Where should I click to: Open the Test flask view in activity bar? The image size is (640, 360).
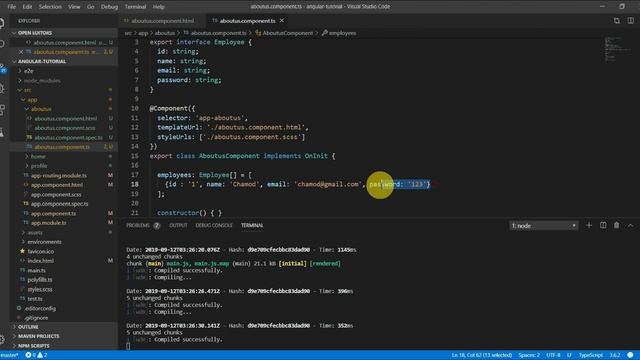(x=2, y=131)
